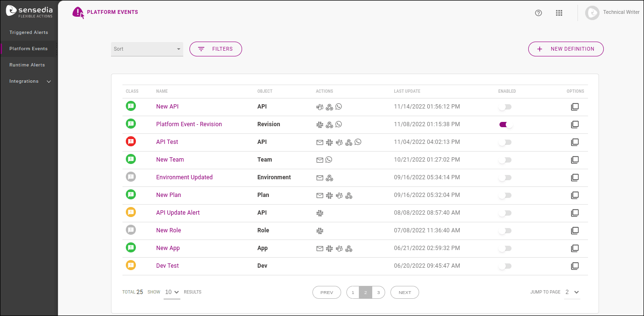The image size is (644, 316).
Task: Select the WhatsApp action icon on Platform Event - Revision
Action: point(339,124)
